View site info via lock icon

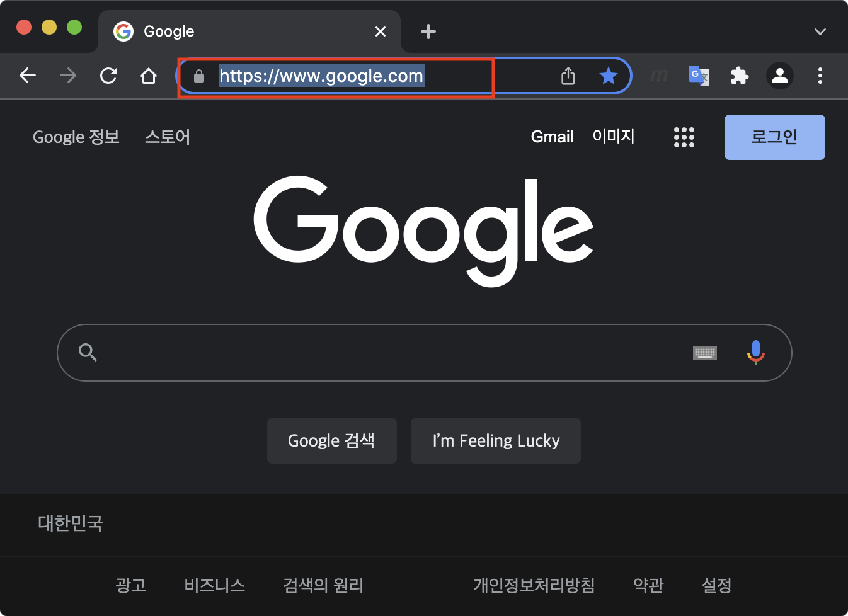[x=199, y=76]
